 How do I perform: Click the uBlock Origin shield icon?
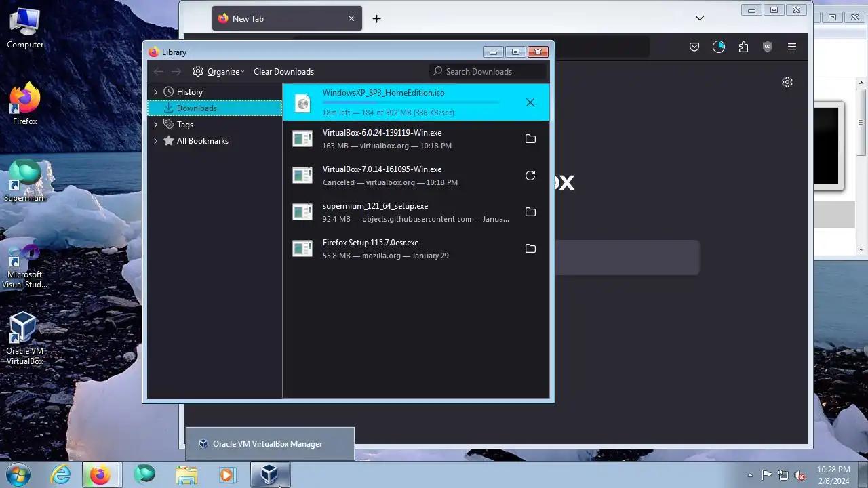[x=768, y=47]
